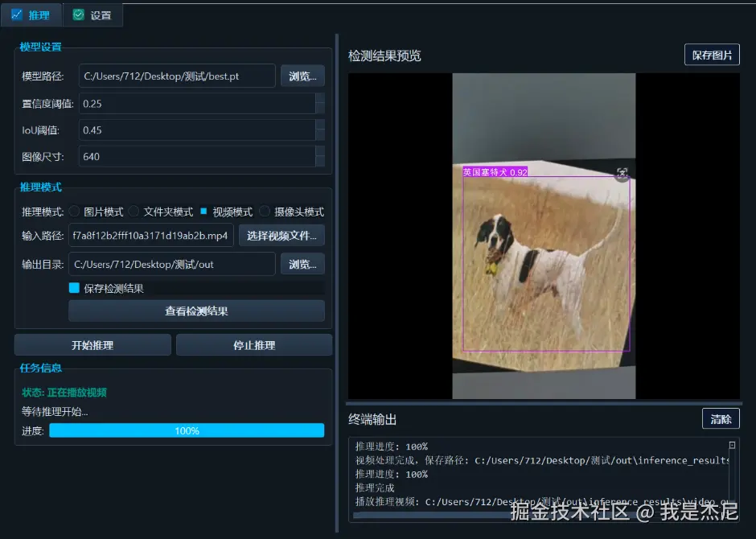The width and height of the screenshot is (756, 539).
Task: Switch to the 推理 tab
Action: [x=31, y=14]
